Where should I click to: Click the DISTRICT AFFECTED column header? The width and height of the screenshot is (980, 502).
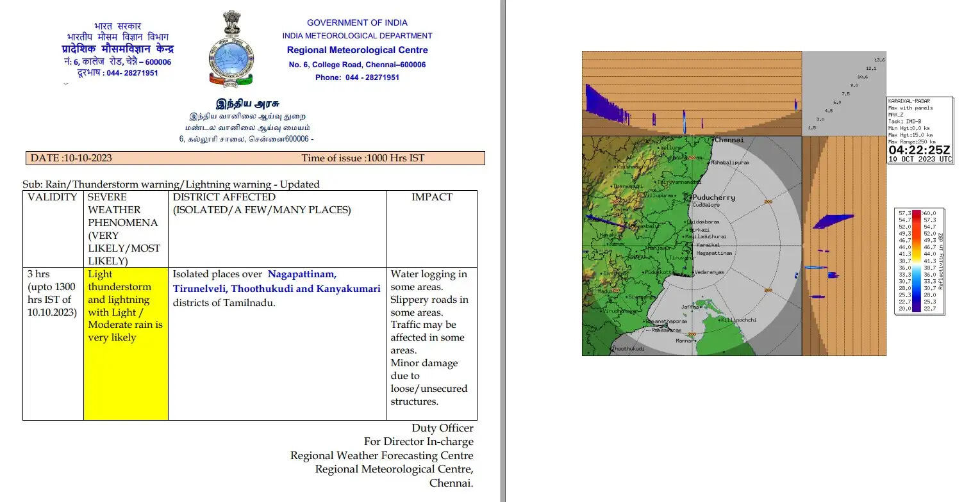(224, 197)
